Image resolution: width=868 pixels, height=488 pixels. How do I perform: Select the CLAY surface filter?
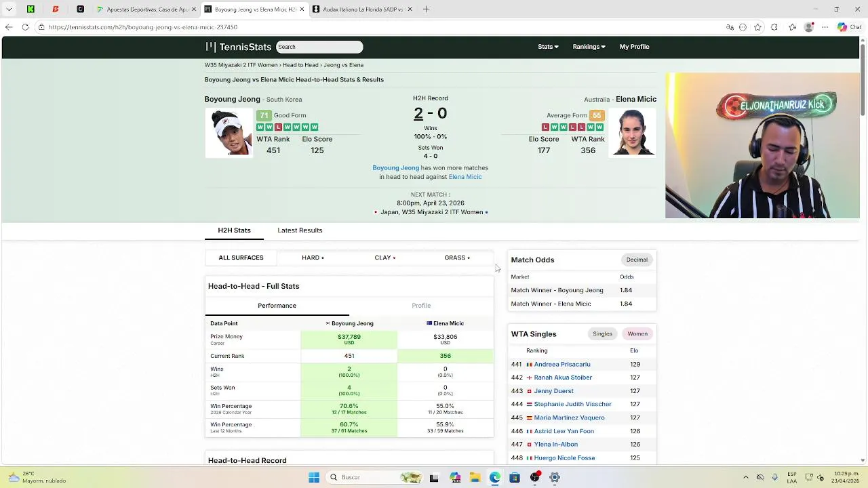click(384, 258)
